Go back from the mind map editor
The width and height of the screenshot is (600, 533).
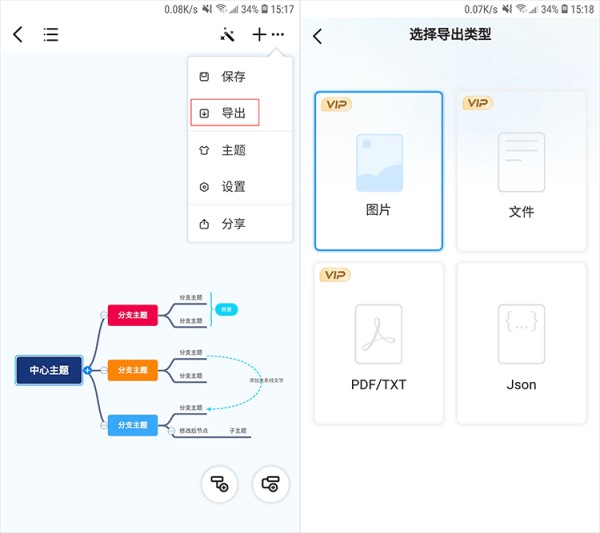pyautogui.click(x=18, y=34)
